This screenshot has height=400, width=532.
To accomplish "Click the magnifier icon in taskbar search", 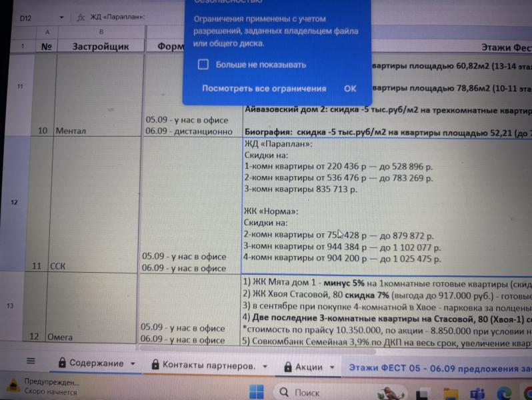I will click(283, 392).
